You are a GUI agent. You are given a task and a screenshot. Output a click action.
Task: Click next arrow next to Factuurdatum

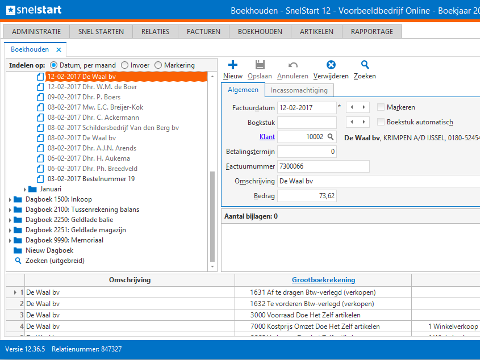tap(364, 107)
